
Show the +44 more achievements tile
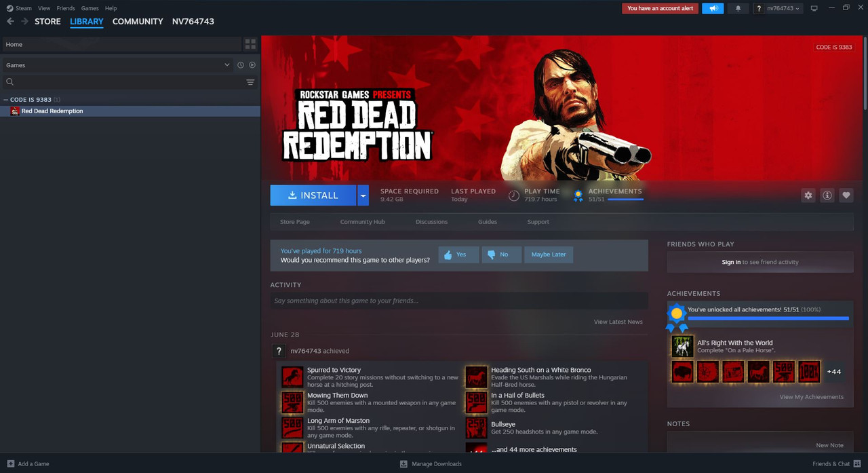pyautogui.click(x=834, y=372)
